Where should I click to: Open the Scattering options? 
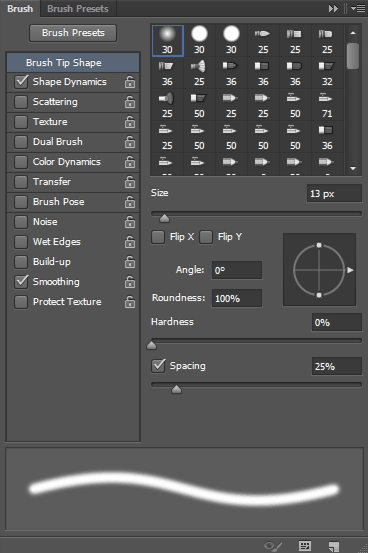coord(55,102)
